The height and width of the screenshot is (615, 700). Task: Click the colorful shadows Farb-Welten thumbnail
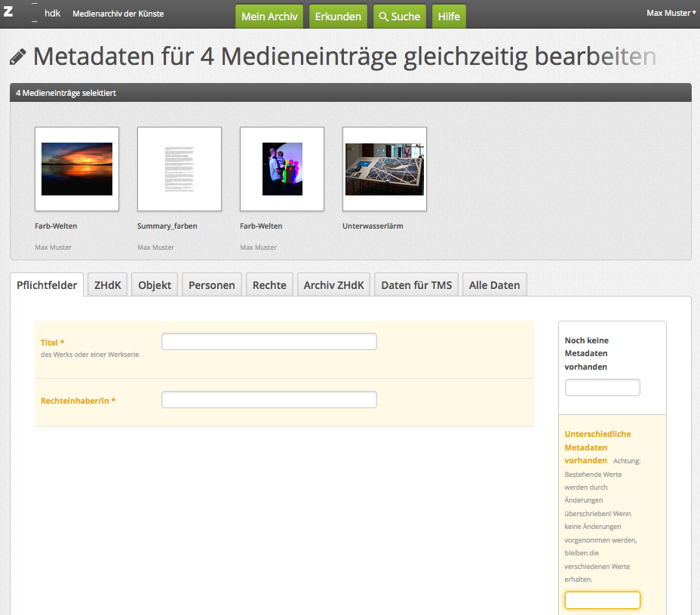pyautogui.click(x=282, y=169)
